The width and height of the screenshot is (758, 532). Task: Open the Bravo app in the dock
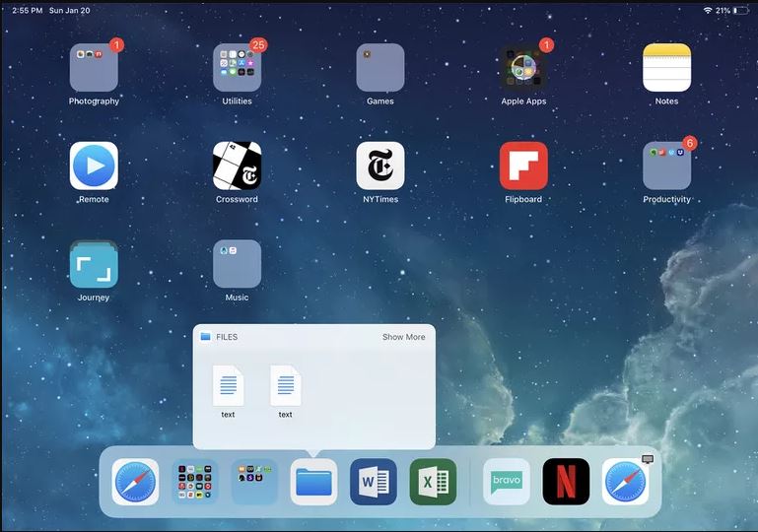point(507,482)
